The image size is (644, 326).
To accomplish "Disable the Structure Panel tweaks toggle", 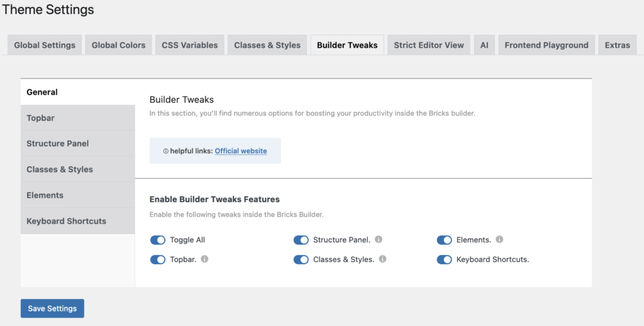I will [x=301, y=240].
